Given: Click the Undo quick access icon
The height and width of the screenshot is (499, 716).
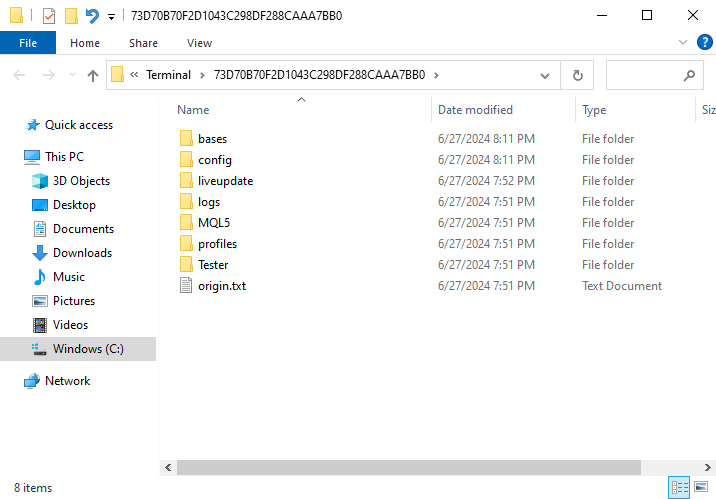Looking at the screenshot, I should (x=92, y=16).
